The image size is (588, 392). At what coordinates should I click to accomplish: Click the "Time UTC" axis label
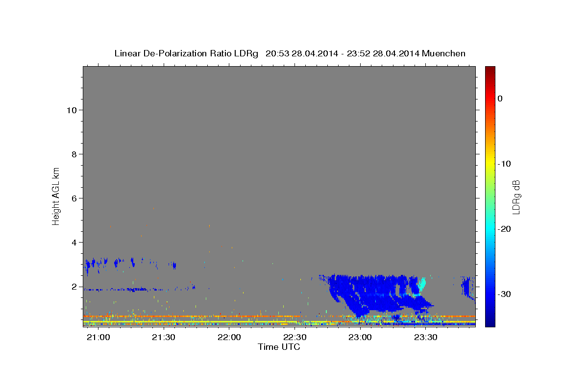279,347
